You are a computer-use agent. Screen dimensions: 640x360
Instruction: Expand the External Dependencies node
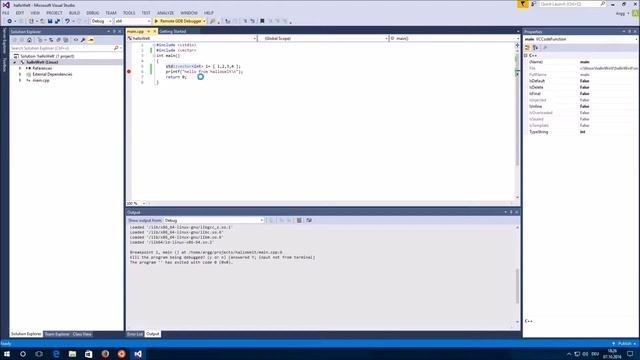tap(20, 74)
